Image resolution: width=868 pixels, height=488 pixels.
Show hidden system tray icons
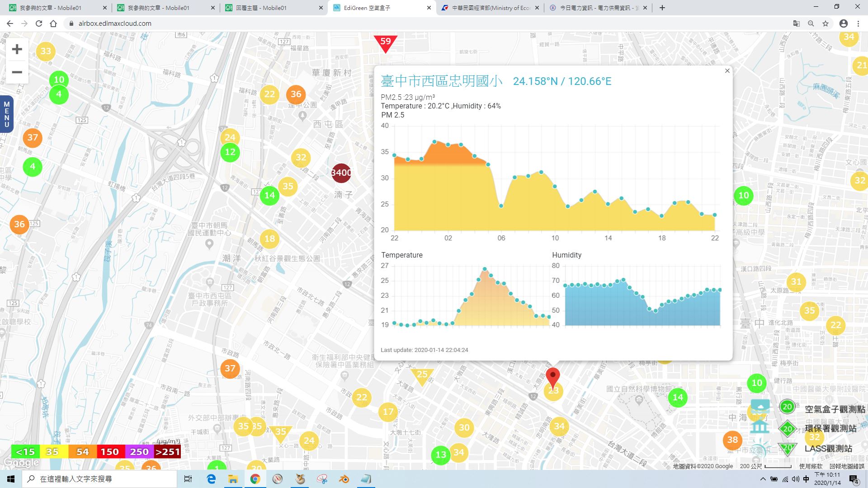click(x=763, y=479)
